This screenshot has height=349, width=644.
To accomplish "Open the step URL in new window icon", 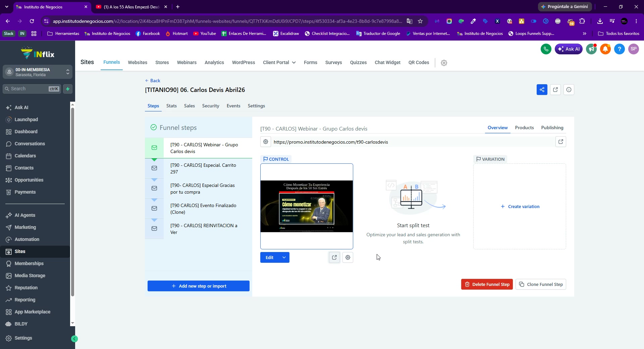I will pyautogui.click(x=561, y=142).
